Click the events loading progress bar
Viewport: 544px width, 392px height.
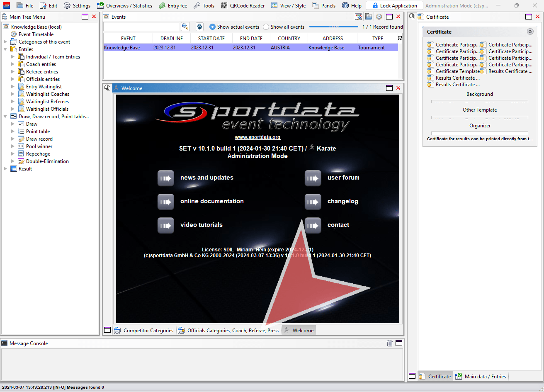334,27
